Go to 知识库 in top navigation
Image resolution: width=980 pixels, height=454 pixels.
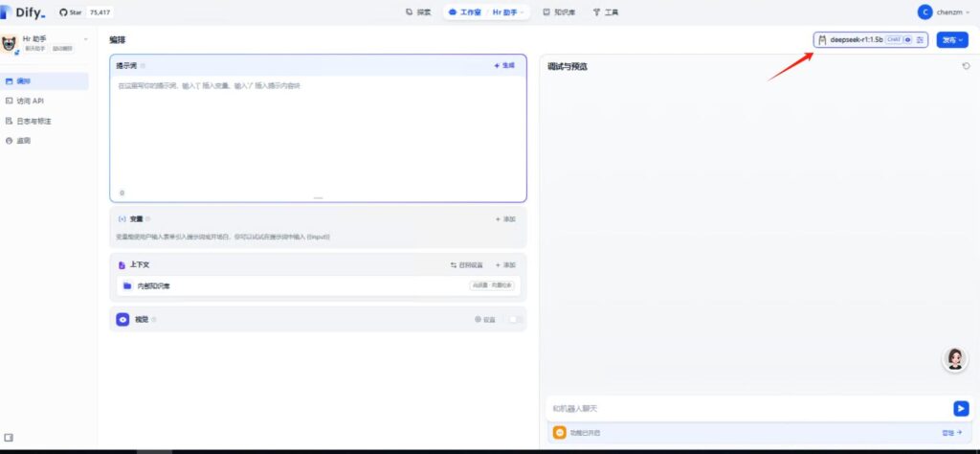[x=560, y=12]
